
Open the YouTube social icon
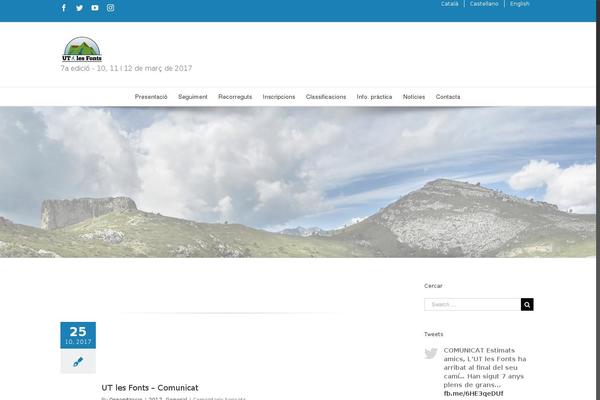tap(95, 8)
